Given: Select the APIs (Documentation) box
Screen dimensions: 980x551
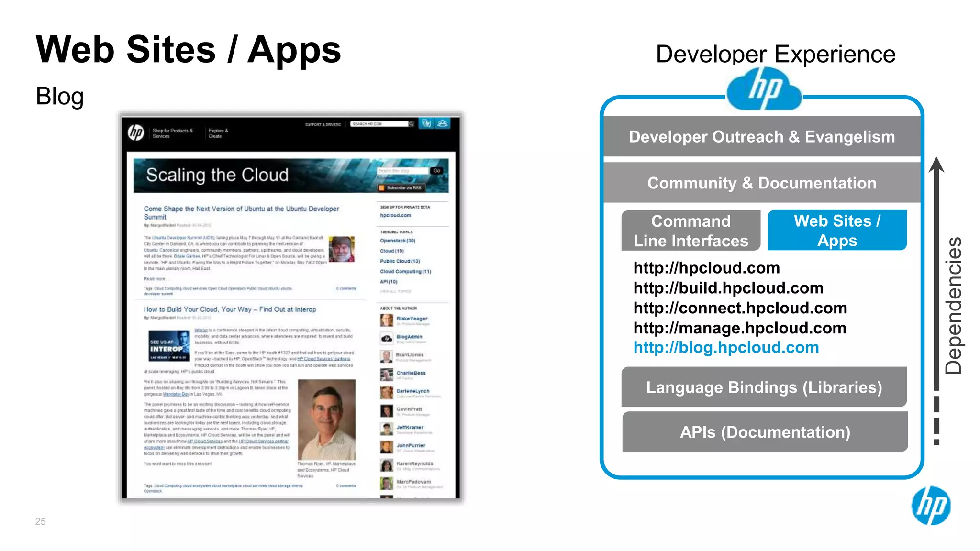Looking at the screenshot, I should pos(765,432).
